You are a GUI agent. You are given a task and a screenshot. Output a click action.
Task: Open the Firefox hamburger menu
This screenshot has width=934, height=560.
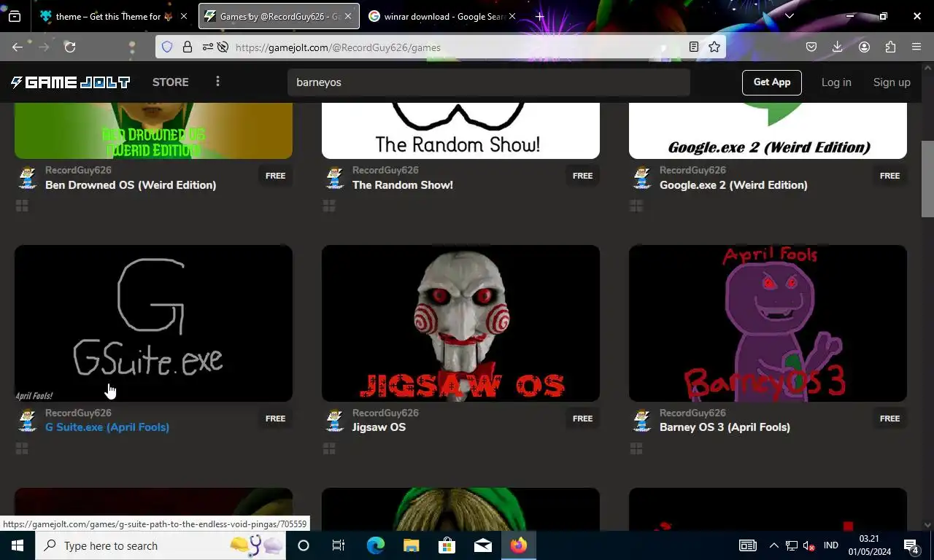pos(916,47)
